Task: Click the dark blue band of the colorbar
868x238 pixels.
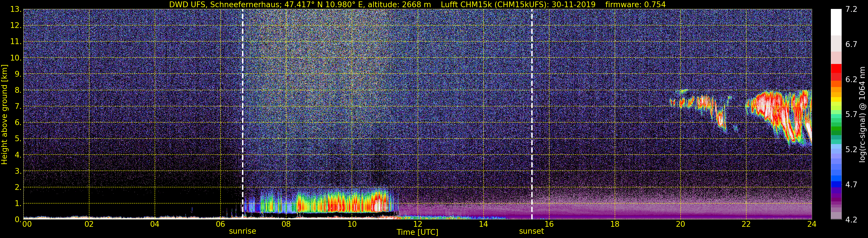Action: pyautogui.click(x=836, y=184)
